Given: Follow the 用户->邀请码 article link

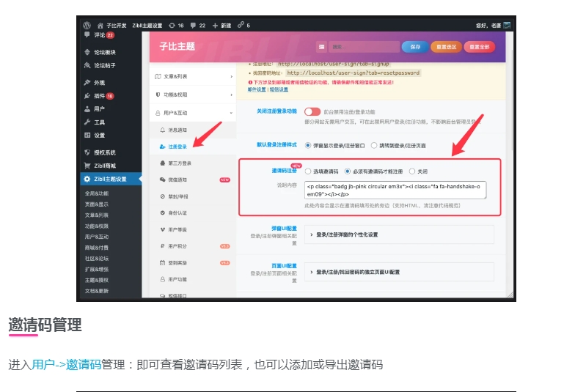Looking at the screenshot, I should pyautogui.click(x=66, y=365).
